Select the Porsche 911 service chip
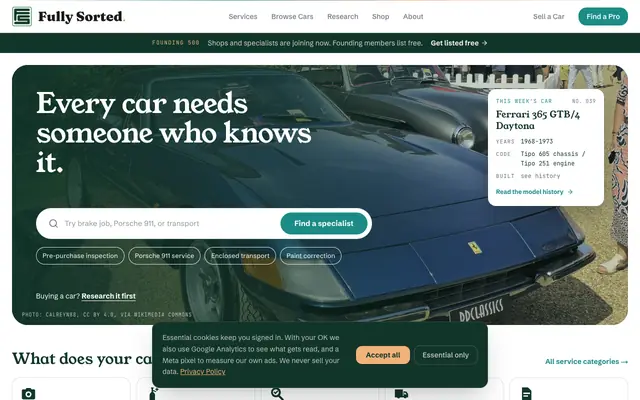Screen dimensions: 640x400 (x=164, y=256)
